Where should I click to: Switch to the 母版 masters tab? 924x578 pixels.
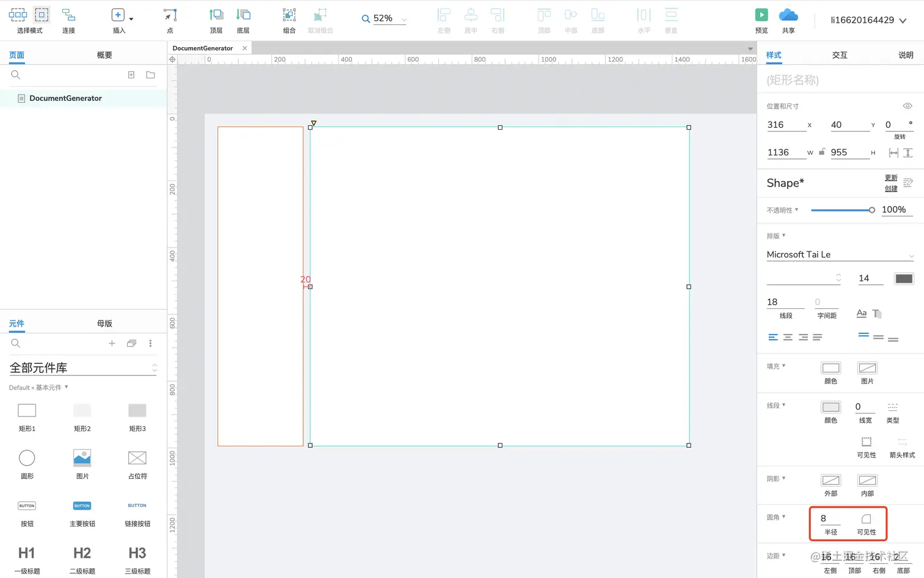pyautogui.click(x=105, y=324)
